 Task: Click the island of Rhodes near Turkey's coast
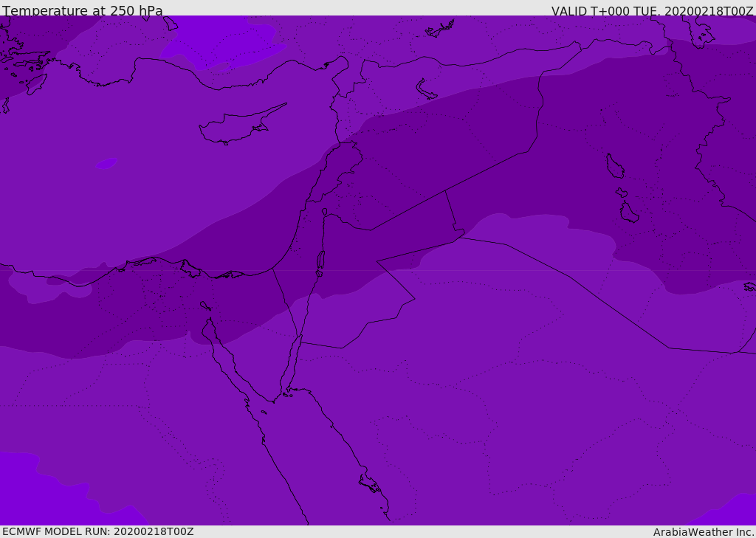point(36,84)
